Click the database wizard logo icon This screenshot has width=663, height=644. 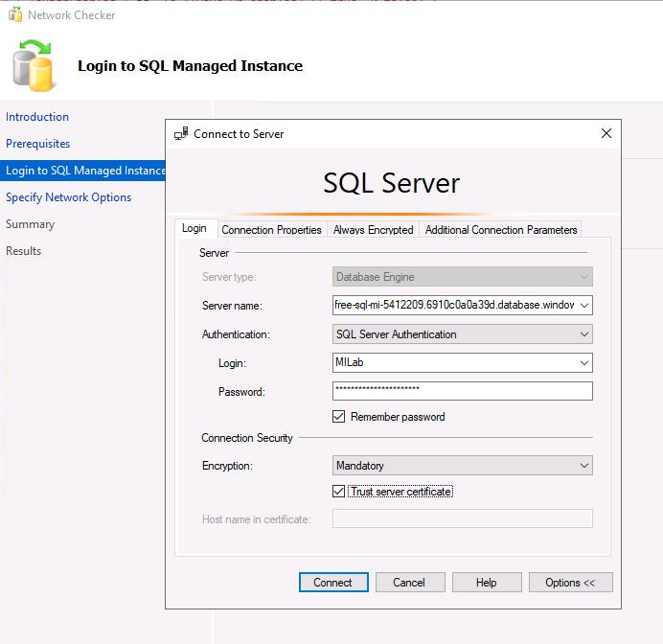pyautogui.click(x=33, y=65)
